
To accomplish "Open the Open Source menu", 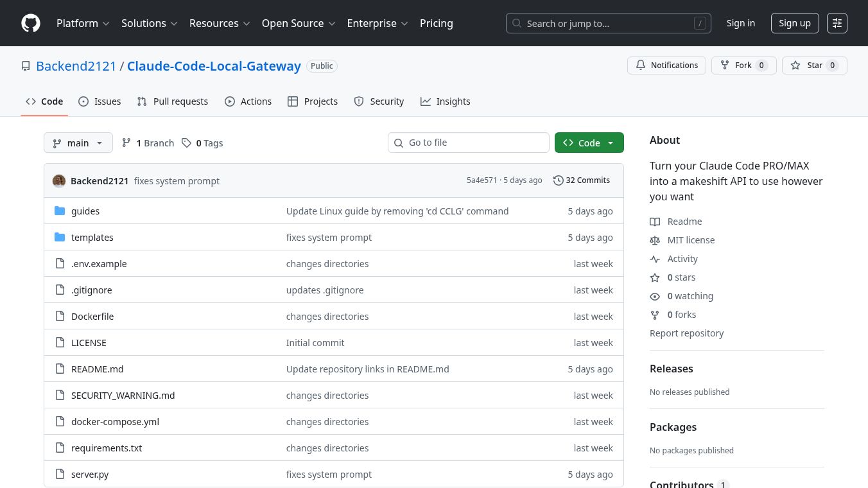I will coord(298,23).
